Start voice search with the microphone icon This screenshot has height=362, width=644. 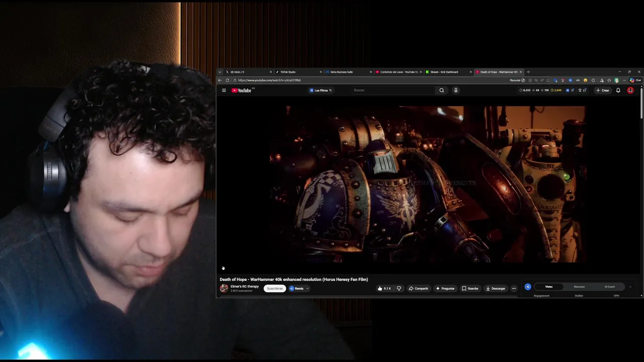tap(456, 90)
